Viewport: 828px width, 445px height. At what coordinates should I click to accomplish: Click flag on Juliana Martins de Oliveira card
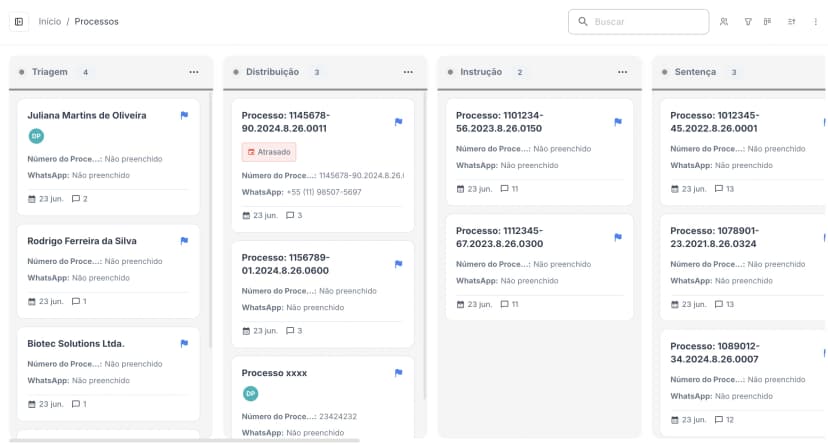click(x=184, y=115)
